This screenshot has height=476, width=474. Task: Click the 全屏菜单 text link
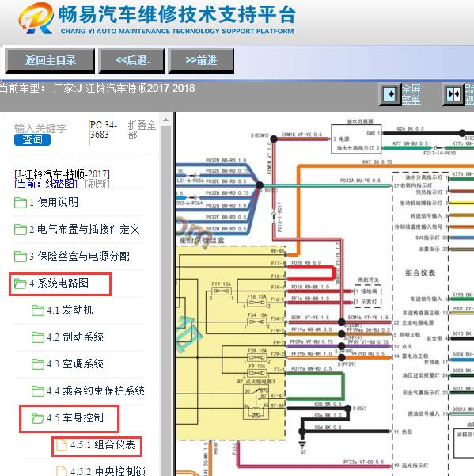click(x=411, y=94)
